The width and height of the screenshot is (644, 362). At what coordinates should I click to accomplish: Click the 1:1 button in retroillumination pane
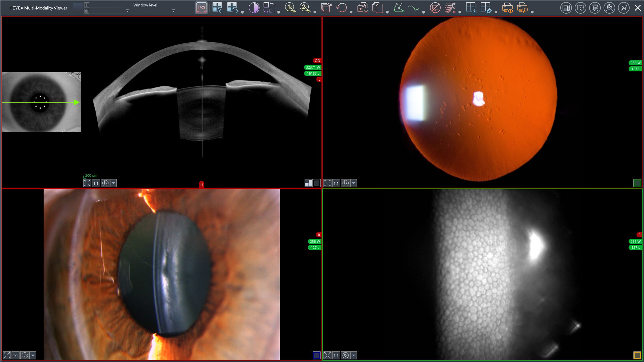[336, 183]
